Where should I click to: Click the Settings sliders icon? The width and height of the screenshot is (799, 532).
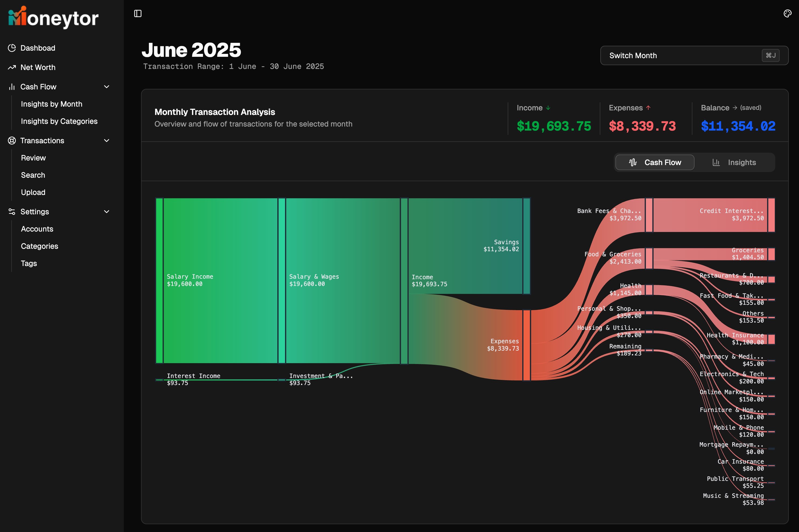(12, 211)
